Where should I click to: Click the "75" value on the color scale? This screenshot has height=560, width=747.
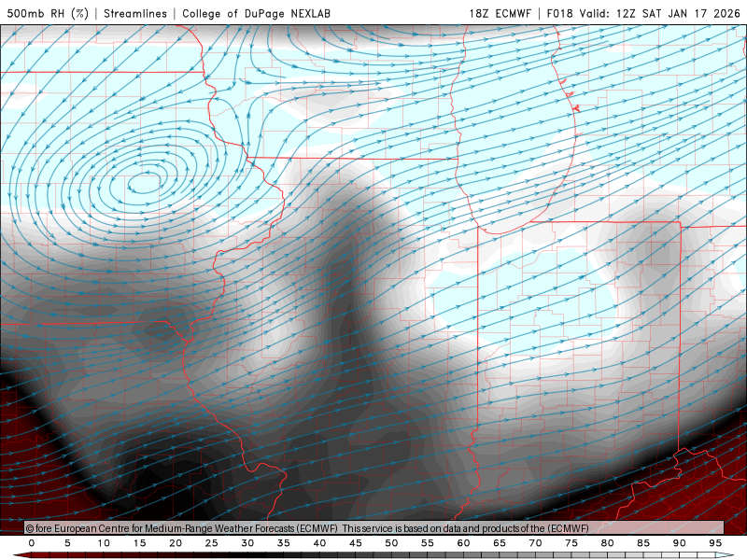571,543
